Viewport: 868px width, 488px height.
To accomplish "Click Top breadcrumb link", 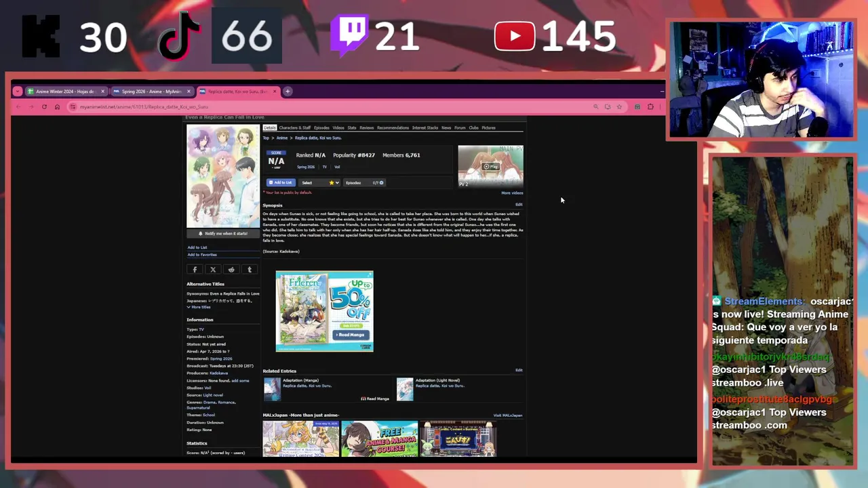I will pyautogui.click(x=266, y=138).
